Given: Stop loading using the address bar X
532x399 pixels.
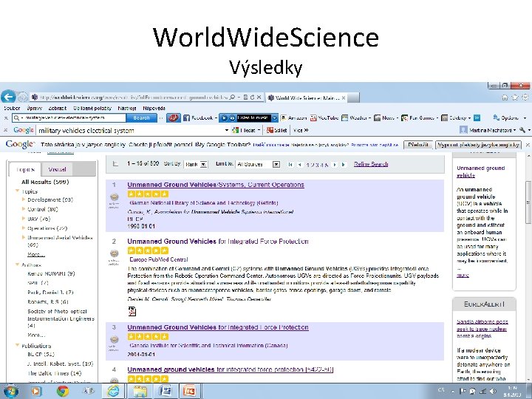Looking at the screenshot, I should click(x=259, y=98).
